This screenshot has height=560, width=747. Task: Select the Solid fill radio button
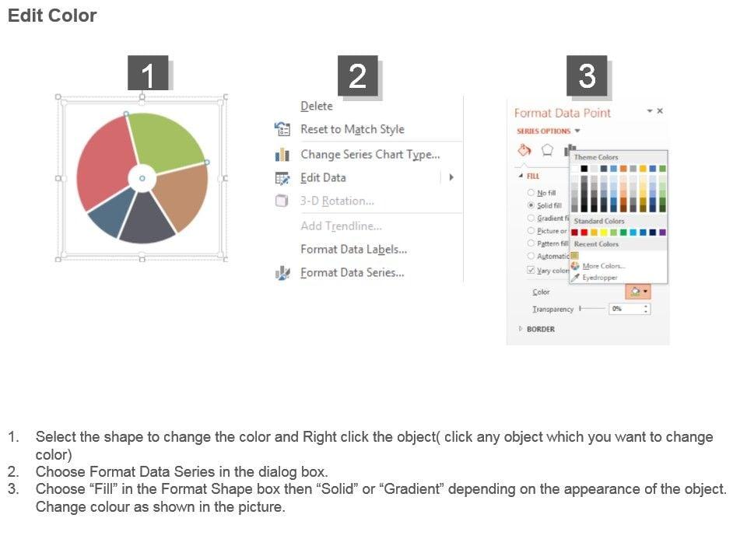tap(531, 205)
